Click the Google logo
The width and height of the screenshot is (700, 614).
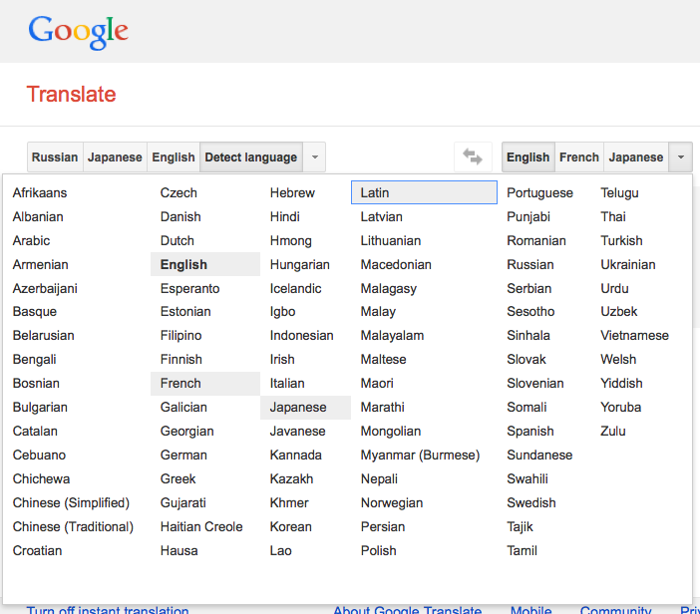tap(78, 32)
